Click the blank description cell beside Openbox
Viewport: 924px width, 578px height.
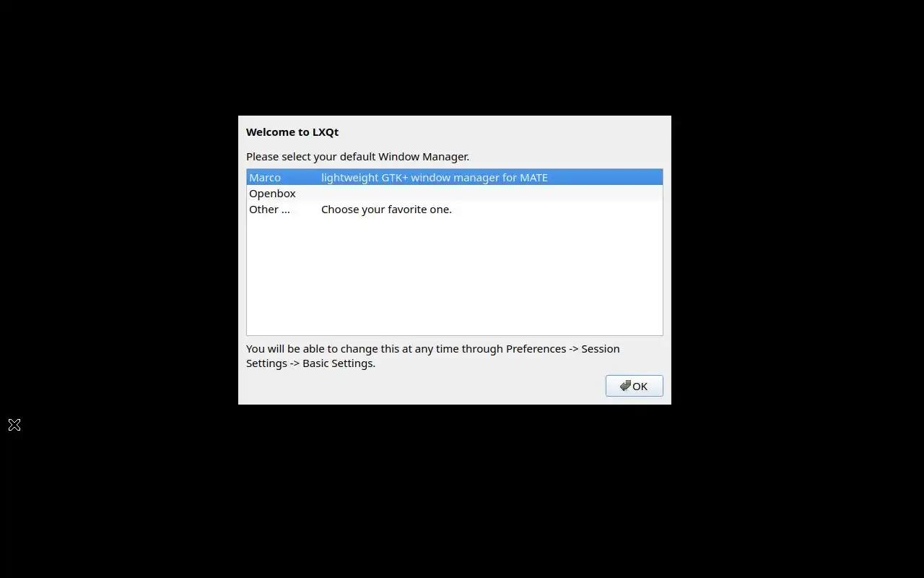pyautogui.click(x=491, y=193)
